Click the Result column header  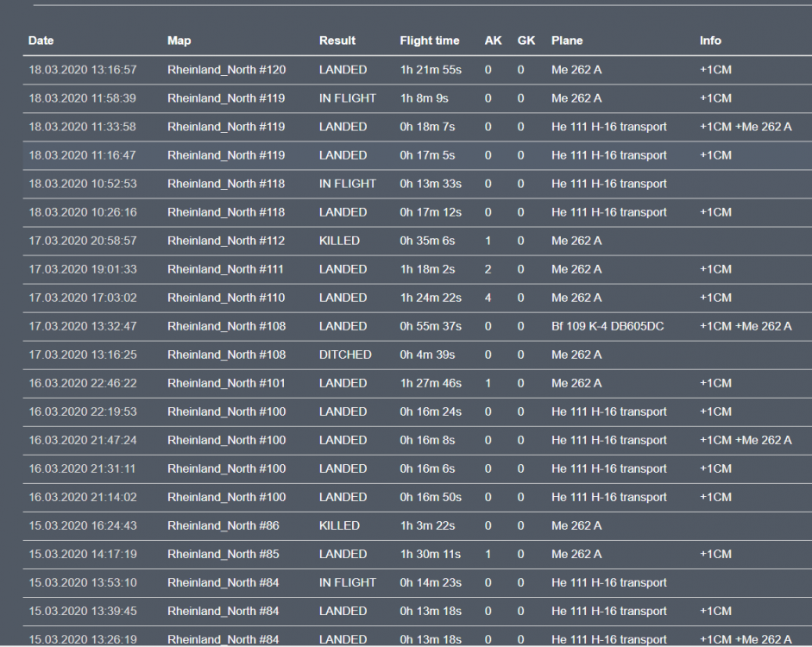coord(337,41)
